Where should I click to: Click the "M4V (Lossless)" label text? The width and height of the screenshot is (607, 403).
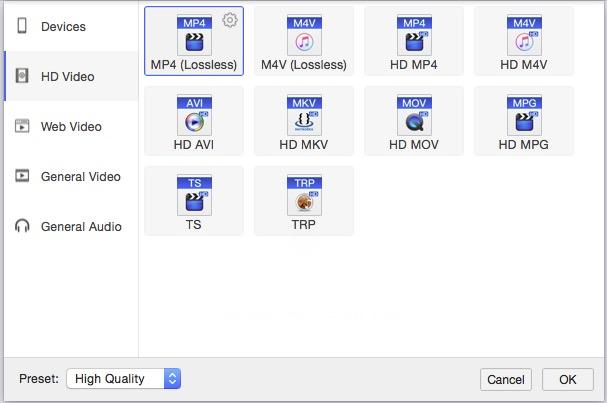(x=304, y=65)
